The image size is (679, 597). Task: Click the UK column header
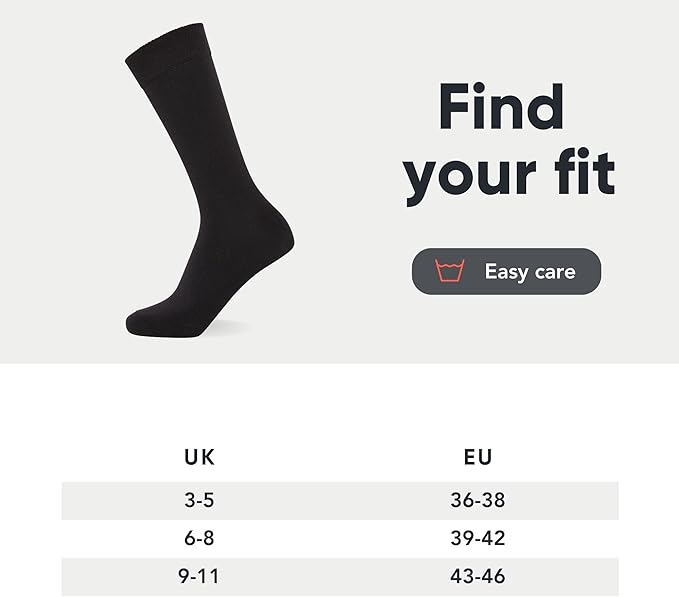[200, 458]
